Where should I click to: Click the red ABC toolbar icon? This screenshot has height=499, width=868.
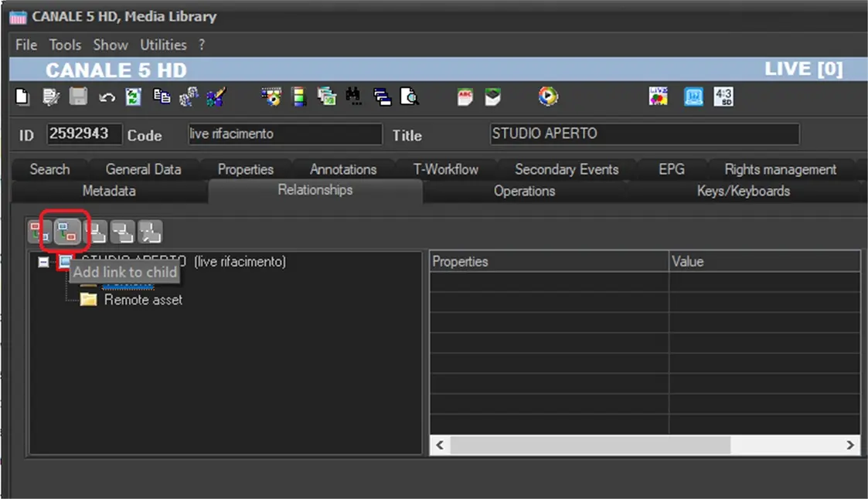click(465, 97)
